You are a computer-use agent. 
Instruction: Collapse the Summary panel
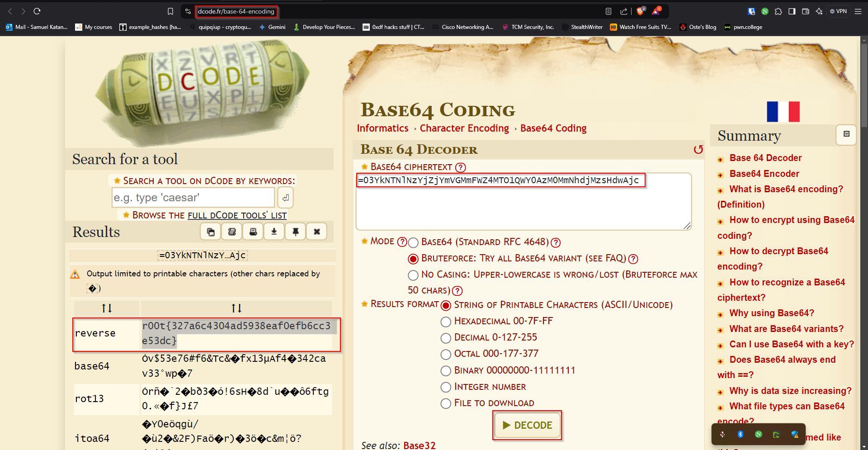[846, 134]
